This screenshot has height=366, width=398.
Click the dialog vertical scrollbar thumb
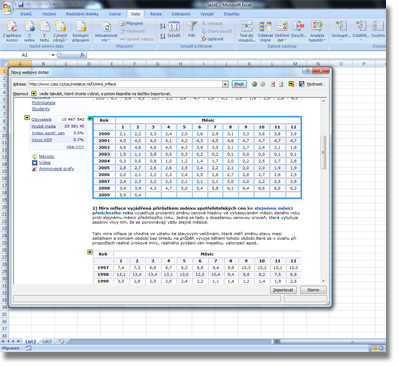pyautogui.click(x=323, y=153)
